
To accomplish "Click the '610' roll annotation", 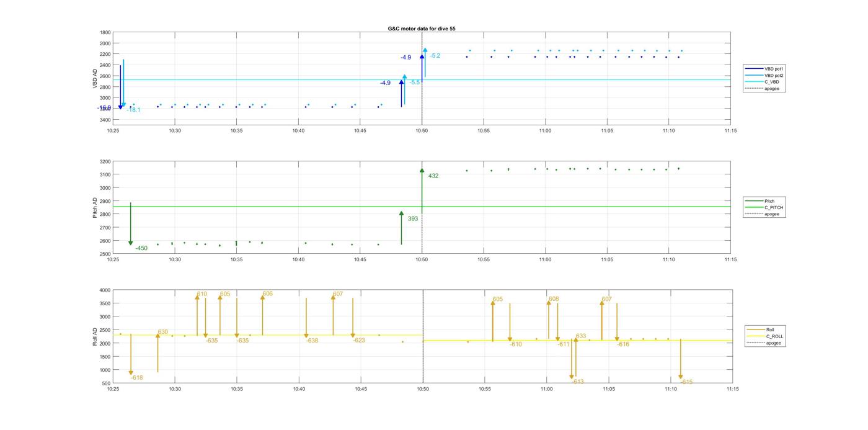I will click(x=202, y=294).
